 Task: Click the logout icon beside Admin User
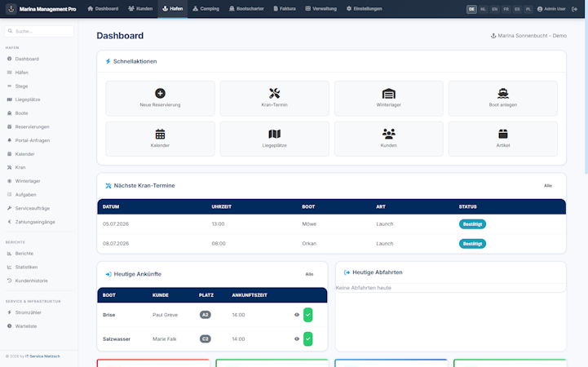(574, 9)
